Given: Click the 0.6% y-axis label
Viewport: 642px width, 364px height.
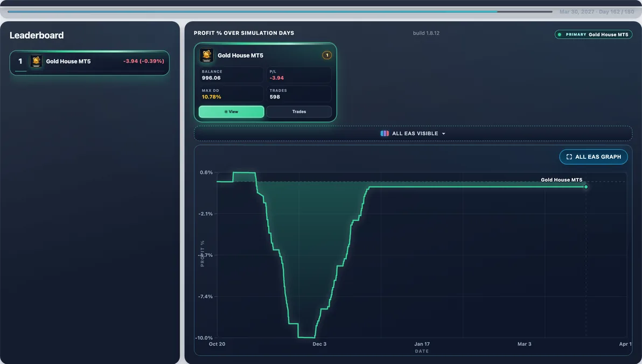Looking at the screenshot, I should (x=206, y=172).
